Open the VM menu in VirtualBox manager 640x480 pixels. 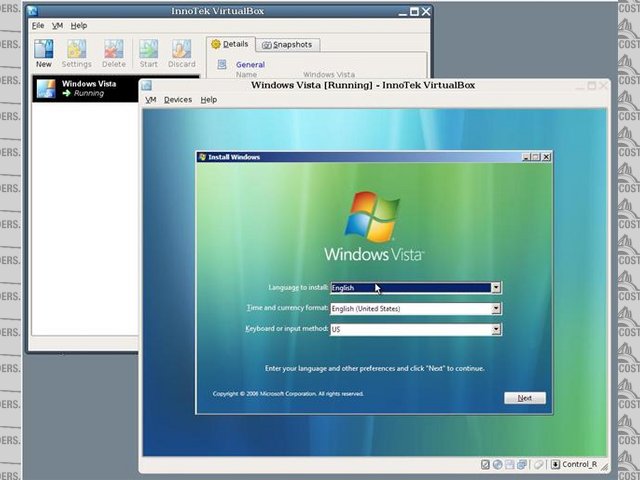click(58, 26)
